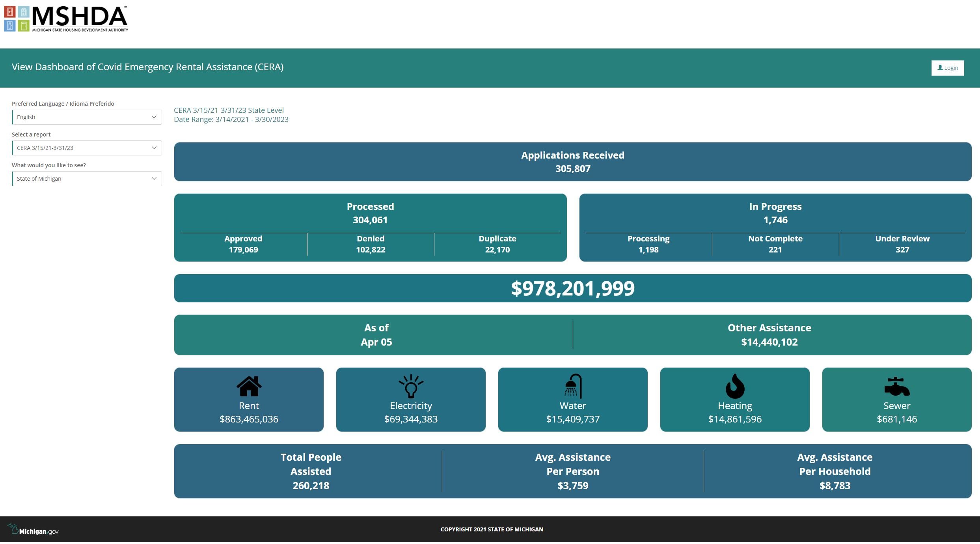Click the $978,201,999 total funding banner

[x=572, y=288]
